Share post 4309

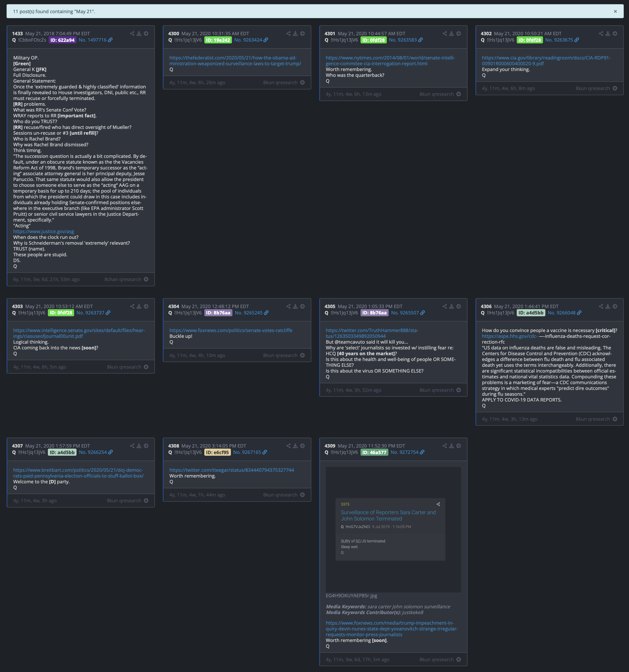[x=445, y=446]
